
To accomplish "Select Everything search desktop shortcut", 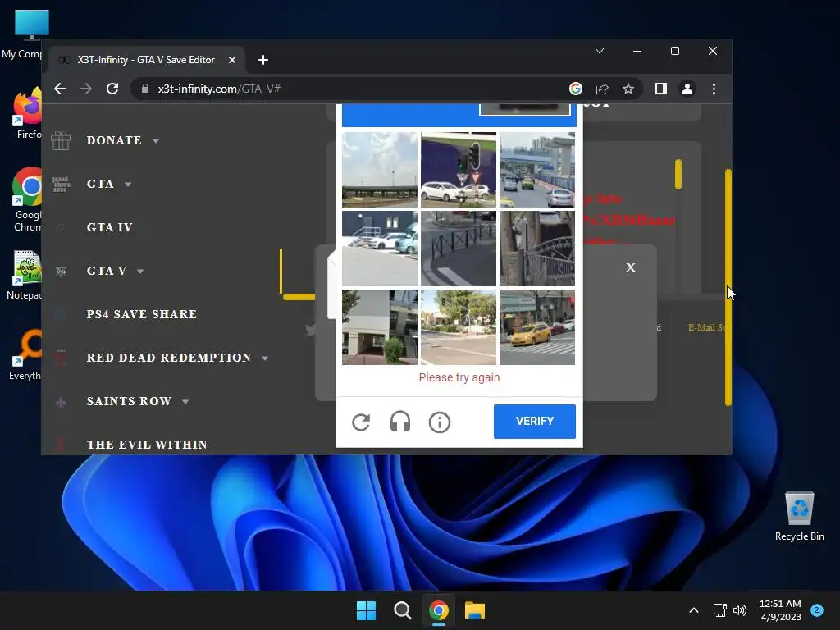I will click(x=25, y=354).
